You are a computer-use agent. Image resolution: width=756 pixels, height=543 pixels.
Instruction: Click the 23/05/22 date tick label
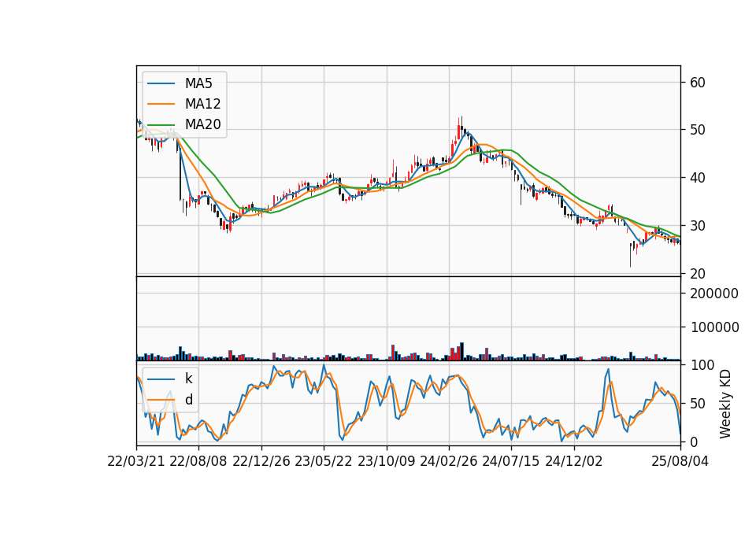pyautogui.click(x=324, y=462)
